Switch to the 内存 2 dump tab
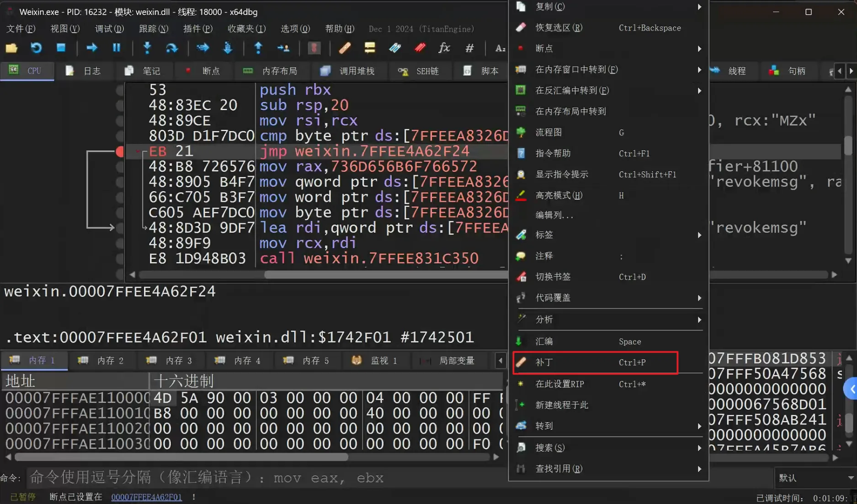Screen dimensions: 857x504 [x=102, y=361]
